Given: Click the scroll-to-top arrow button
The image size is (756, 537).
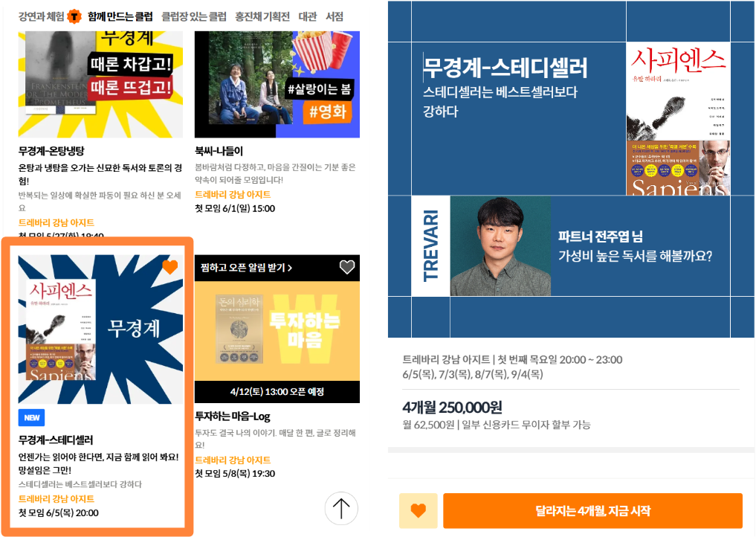Looking at the screenshot, I should point(341,509).
